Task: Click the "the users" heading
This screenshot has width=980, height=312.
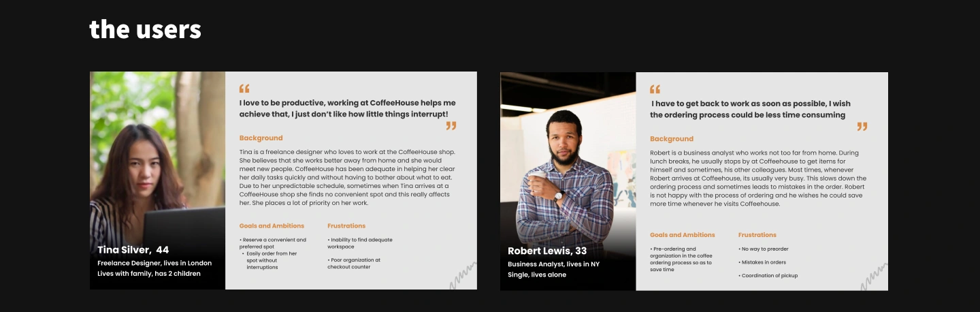Action: [145, 29]
